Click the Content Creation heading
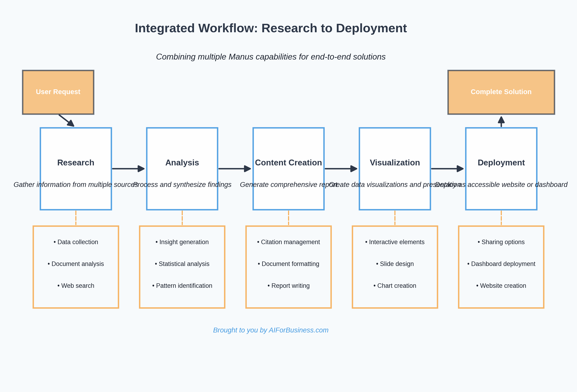The image size is (577, 392). point(288,162)
